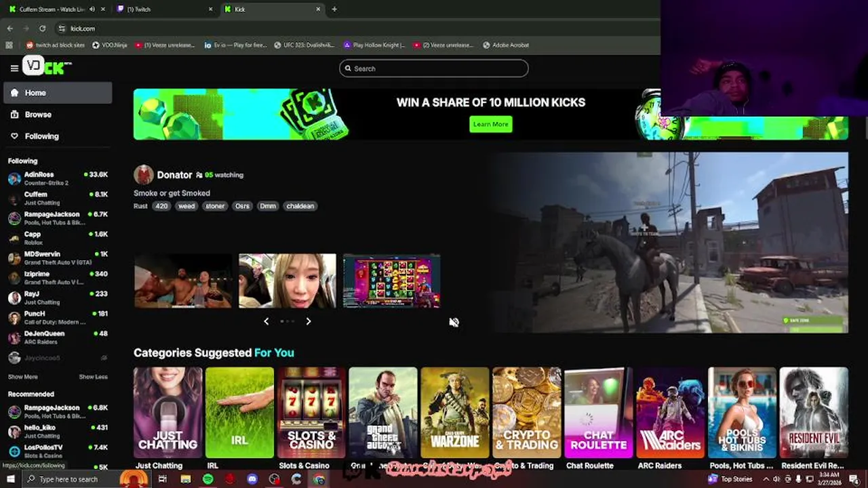Select the Dmm tag
This screenshot has width=868, height=488.
point(268,206)
